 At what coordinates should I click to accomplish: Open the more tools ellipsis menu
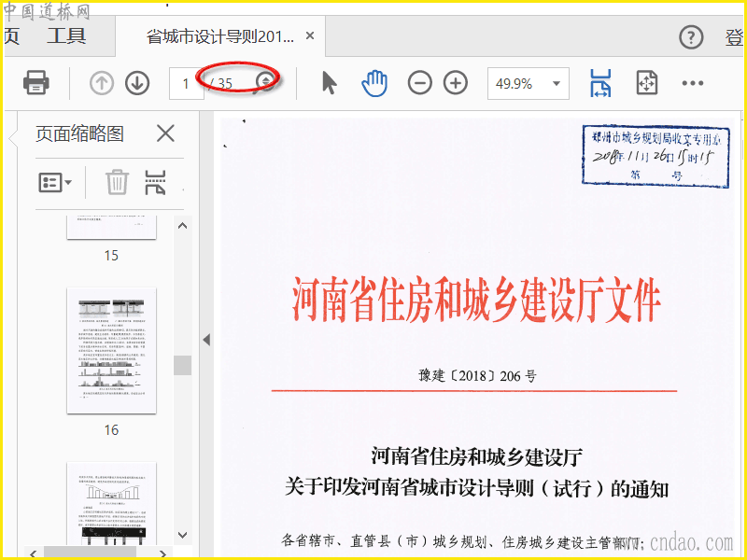point(692,83)
